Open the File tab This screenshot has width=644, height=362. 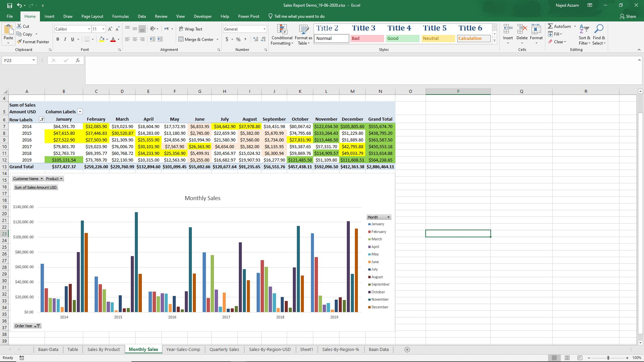10,16
